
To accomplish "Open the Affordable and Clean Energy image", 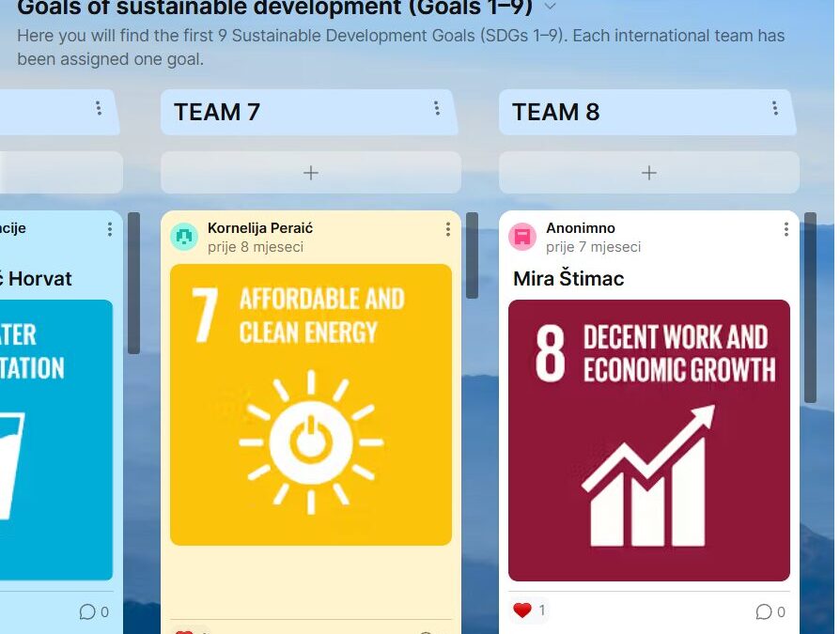I will click(x=311, y=405).
